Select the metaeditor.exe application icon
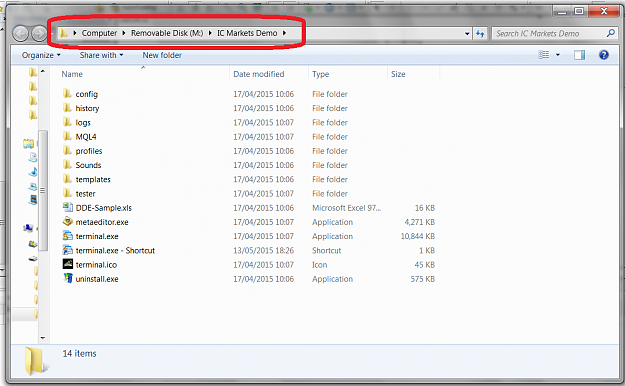 [x=67, y=222]
